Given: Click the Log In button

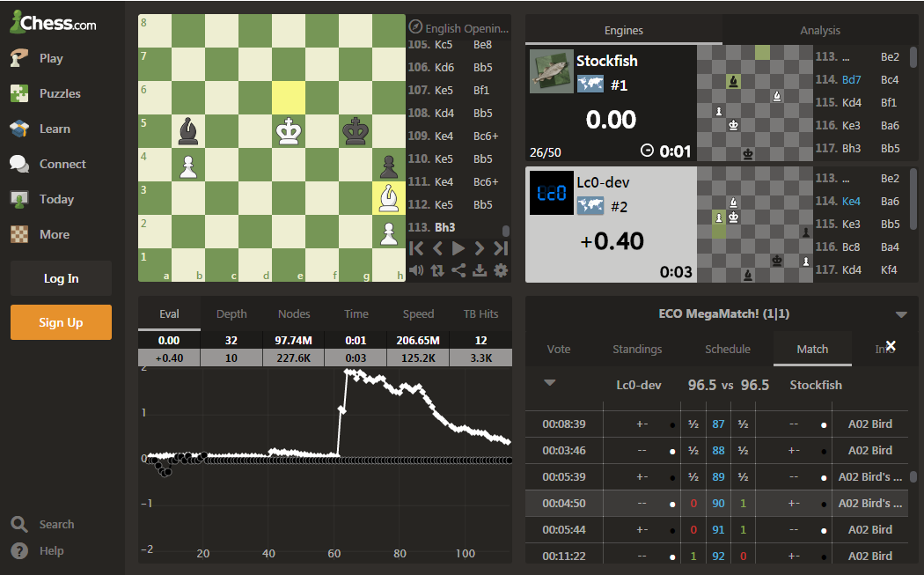Looking at the screenshot, I should click(61, 278).
